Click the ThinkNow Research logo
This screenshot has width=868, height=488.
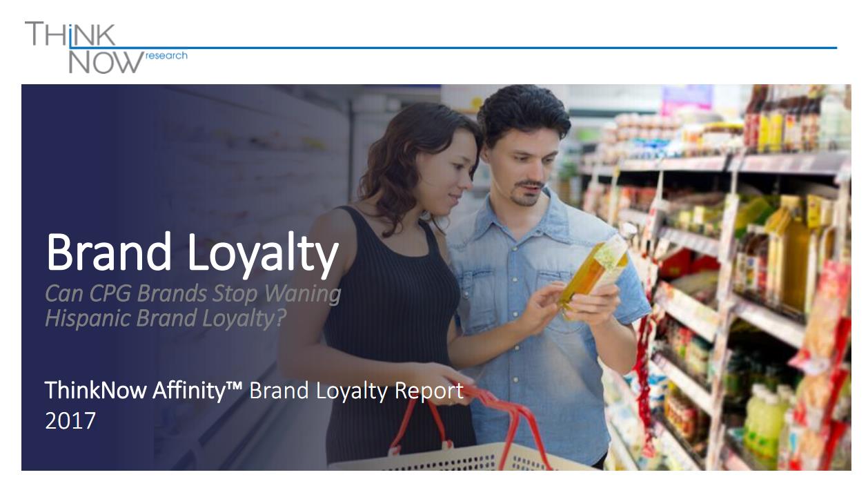tap(106, 47)
